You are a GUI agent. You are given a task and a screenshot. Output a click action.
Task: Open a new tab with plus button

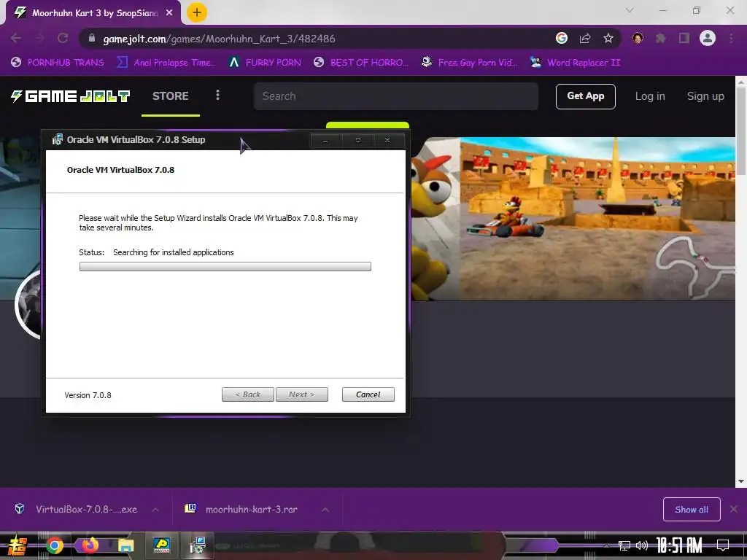pos(197,12)
